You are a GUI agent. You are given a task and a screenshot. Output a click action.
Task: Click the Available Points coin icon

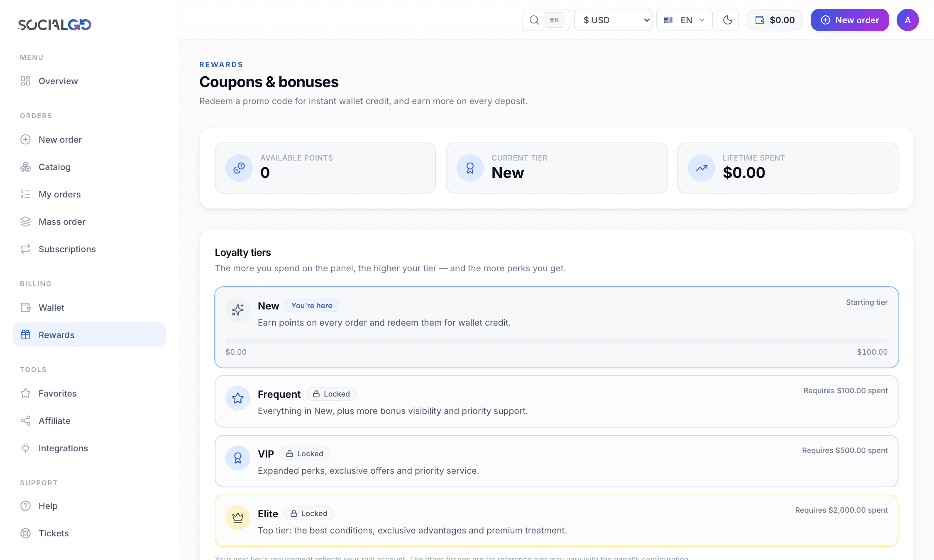tap(239, 168)
